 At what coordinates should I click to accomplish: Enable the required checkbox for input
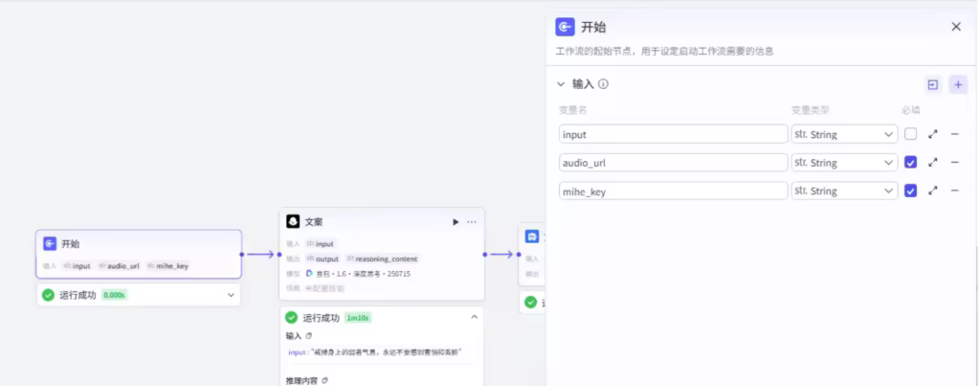tap(910, 135)
